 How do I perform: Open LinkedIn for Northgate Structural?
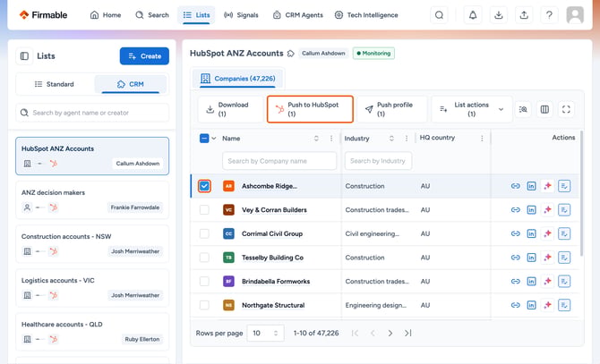tap(532, 305)
